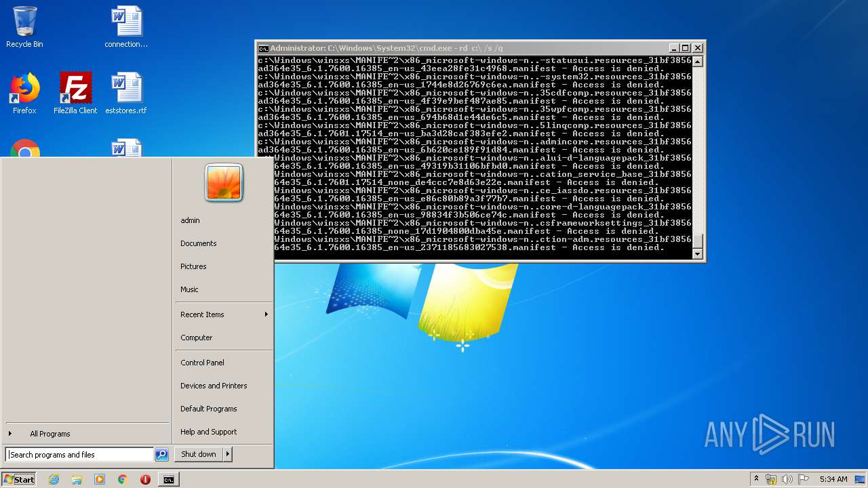Launch FileZilla Client from the desktop
This screenshot has height=488, width=868.
(x=75, y=94)
